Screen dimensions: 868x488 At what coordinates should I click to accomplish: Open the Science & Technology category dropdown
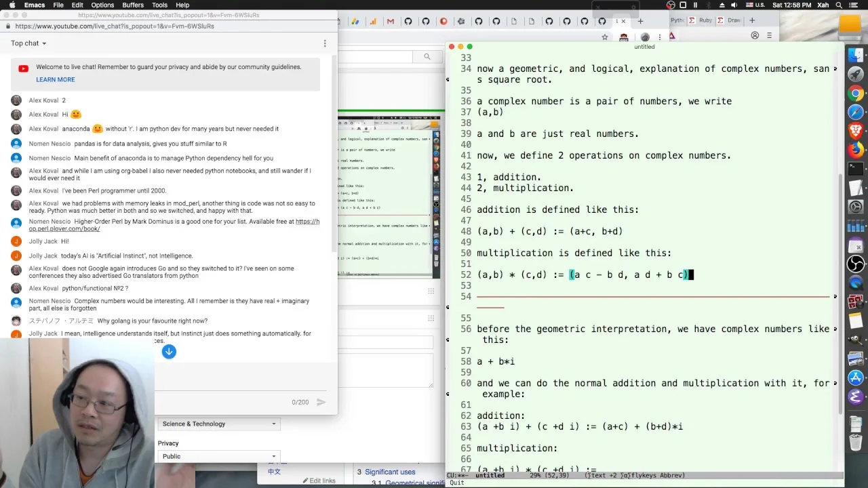pyautogui.click(x=218, y=424)
